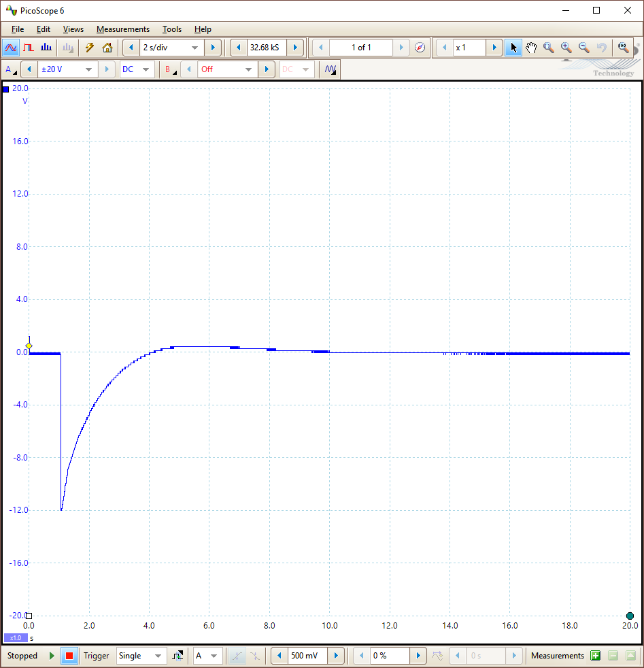
Task: Open the File menu
Action: tap(18, 29)
